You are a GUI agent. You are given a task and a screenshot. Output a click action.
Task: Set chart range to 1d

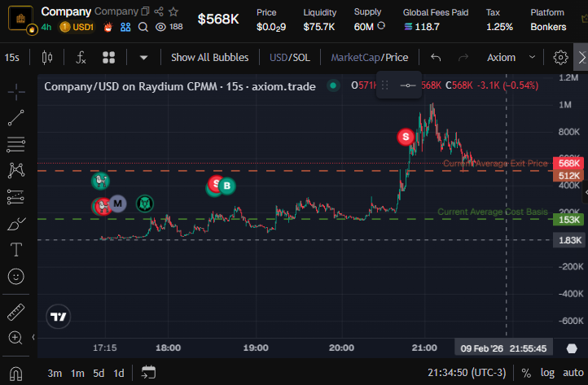(119, 373)
